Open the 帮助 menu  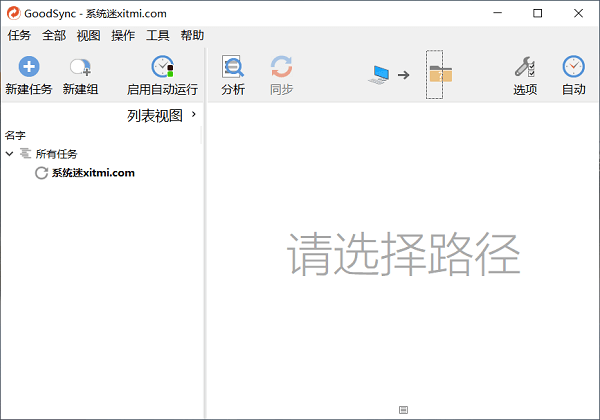tap(192, 36)
